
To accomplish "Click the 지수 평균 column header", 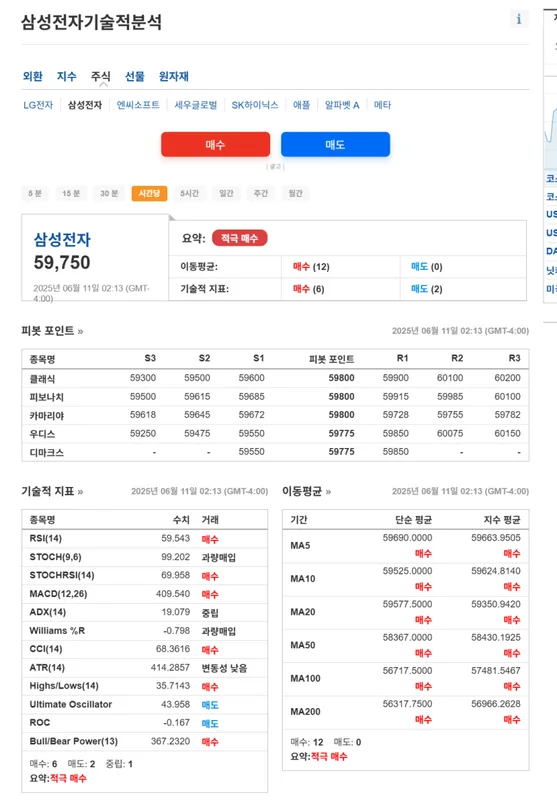I will [x=502, y=520].
